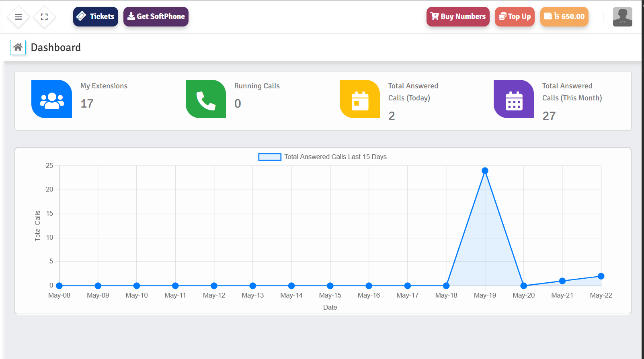Click the Get SoftPhone download button
The height and width of the screenshot is (359, 644).
pyautogui.click(x=156, y=16)
